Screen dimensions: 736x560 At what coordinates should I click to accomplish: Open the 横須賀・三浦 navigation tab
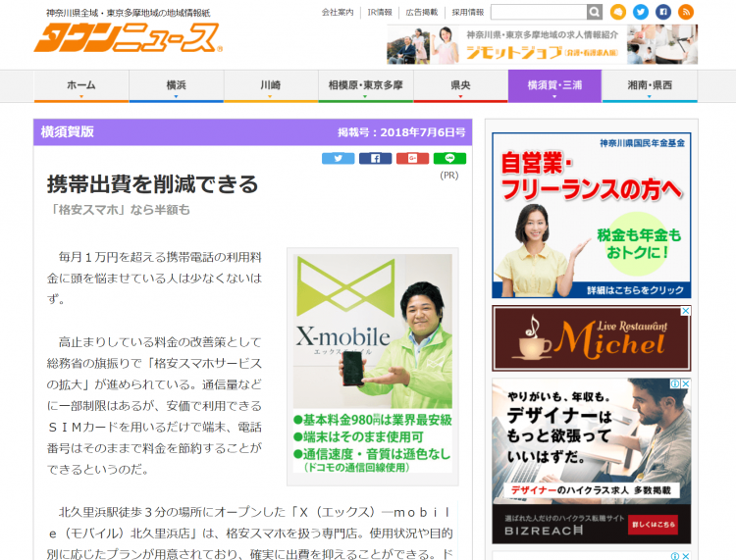pos(554,86)
